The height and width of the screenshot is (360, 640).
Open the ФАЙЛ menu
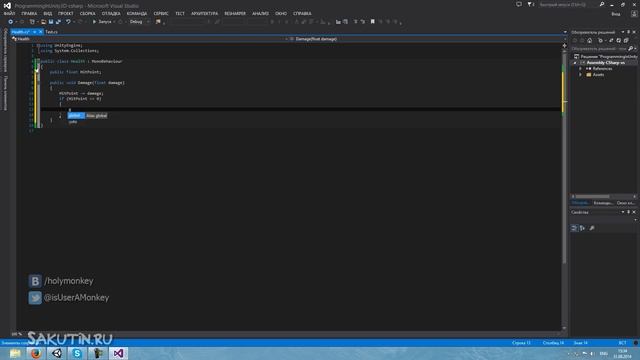pos(9,13)
